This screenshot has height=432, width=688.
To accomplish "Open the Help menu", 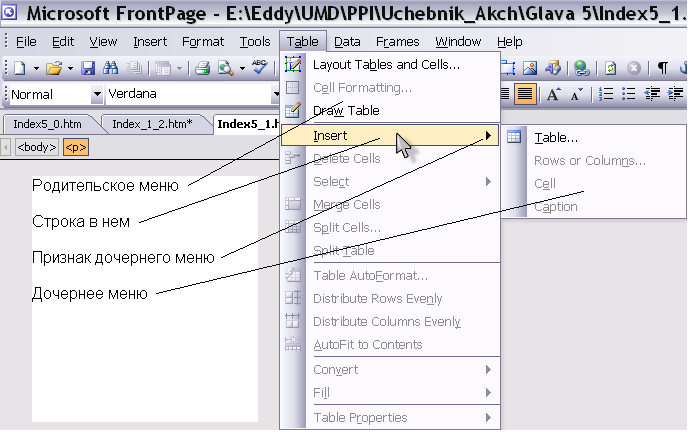I will pos(509,42).
